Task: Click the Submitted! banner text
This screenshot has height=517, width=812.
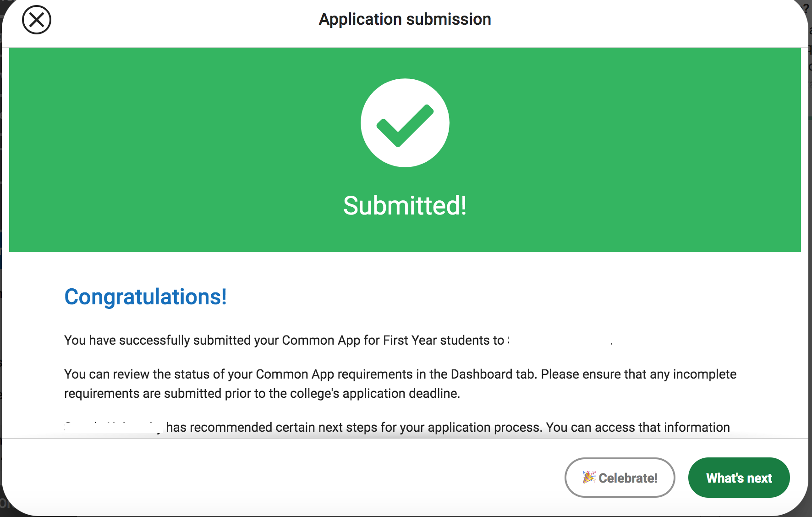Action: [x=405, y=205]
